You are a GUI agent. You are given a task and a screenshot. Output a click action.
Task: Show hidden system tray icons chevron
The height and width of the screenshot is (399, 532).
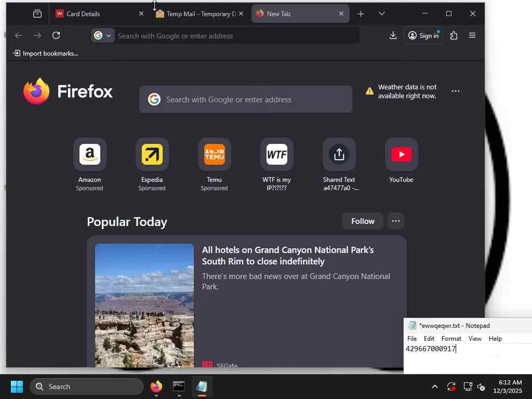click(435, 387)
